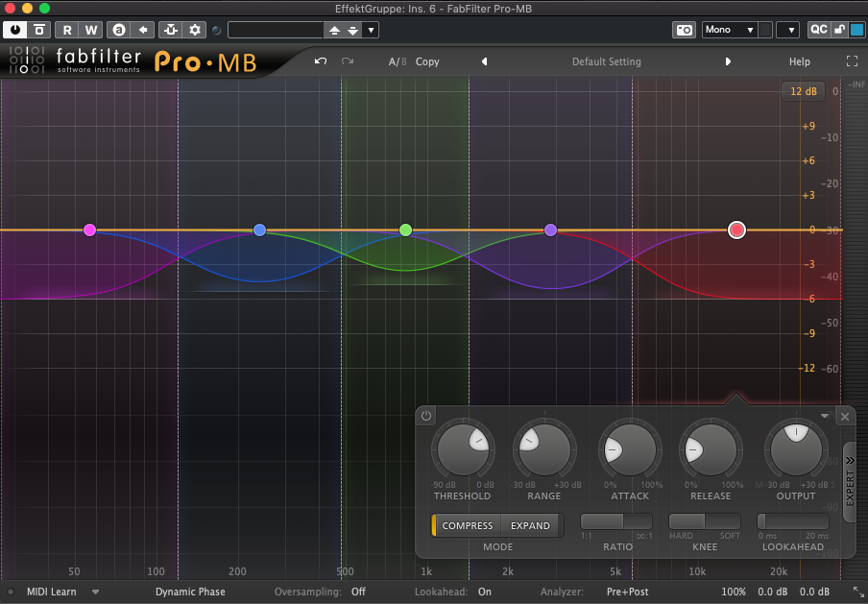Viewport: 868px width, 604px height.
Task: Open the MIDI Learn dropdown arrow
Action: [95, 592]
